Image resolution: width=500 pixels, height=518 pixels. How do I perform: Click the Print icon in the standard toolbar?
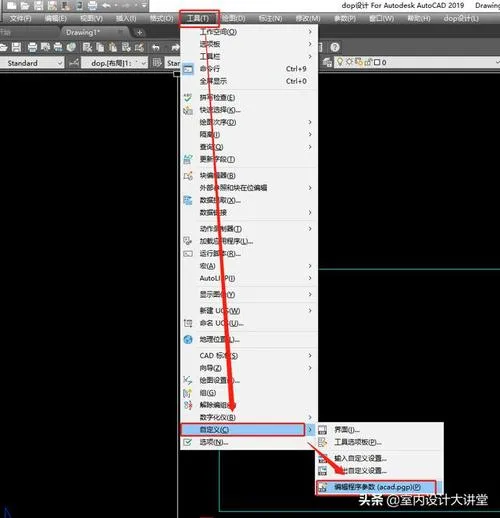click(x=32, y=47)
